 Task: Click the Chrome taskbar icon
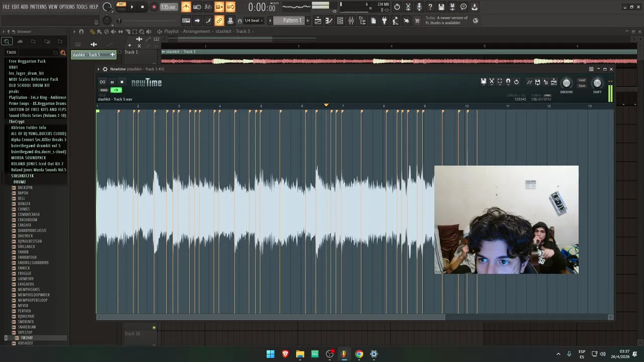point(359,354)
